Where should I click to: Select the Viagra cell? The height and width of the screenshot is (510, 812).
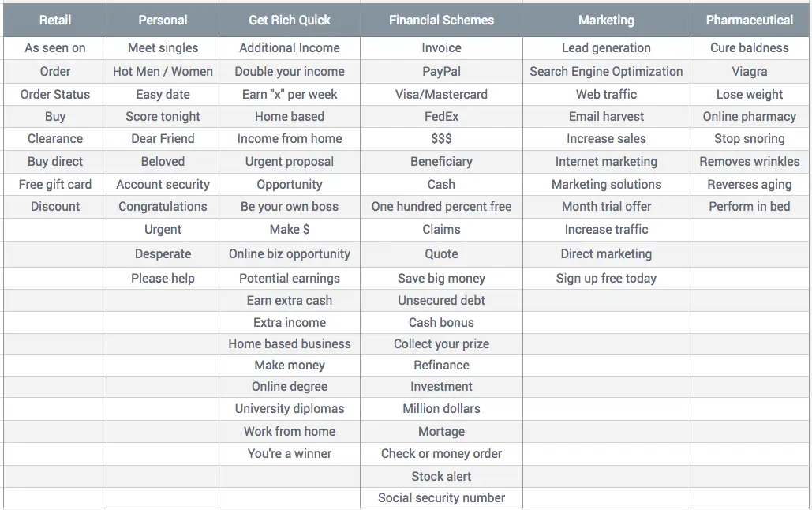[750, 72]
